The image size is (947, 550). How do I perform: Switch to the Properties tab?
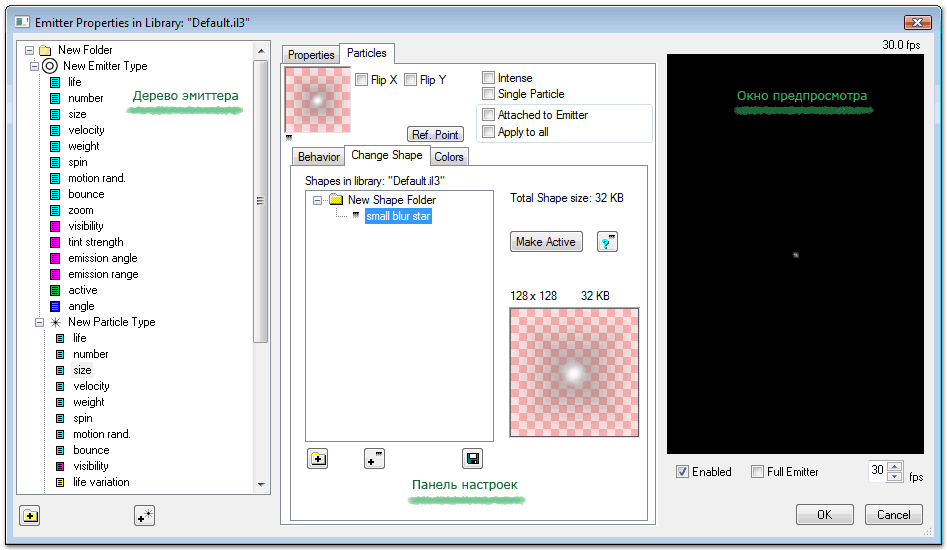click(x=311, y=55)
